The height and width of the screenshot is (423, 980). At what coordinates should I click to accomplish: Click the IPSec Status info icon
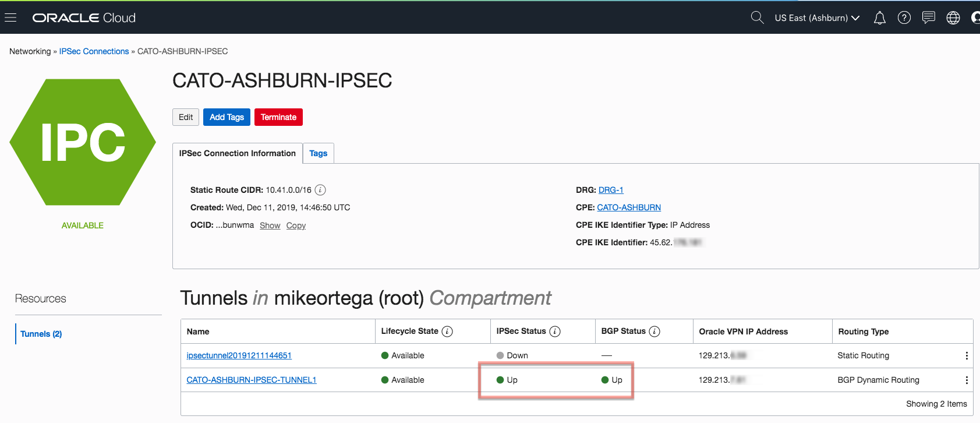[x=555, y=332]
